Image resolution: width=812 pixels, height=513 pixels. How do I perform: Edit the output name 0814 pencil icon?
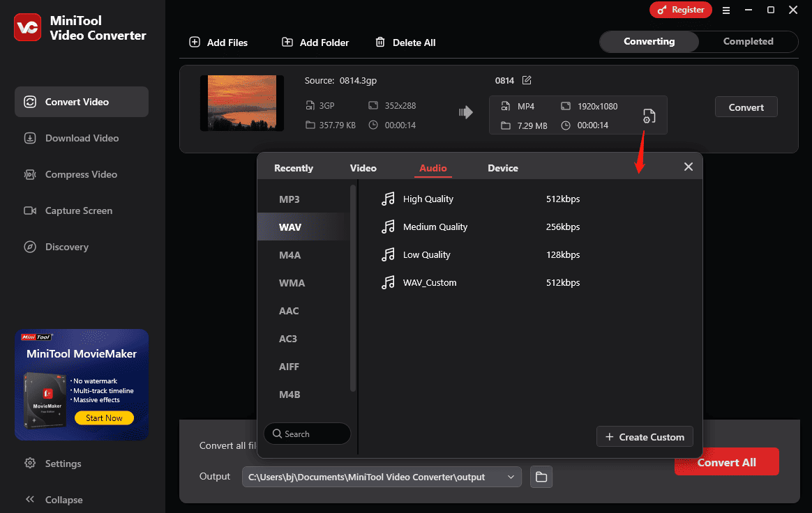pyautogui.click(x=527, y=80)
